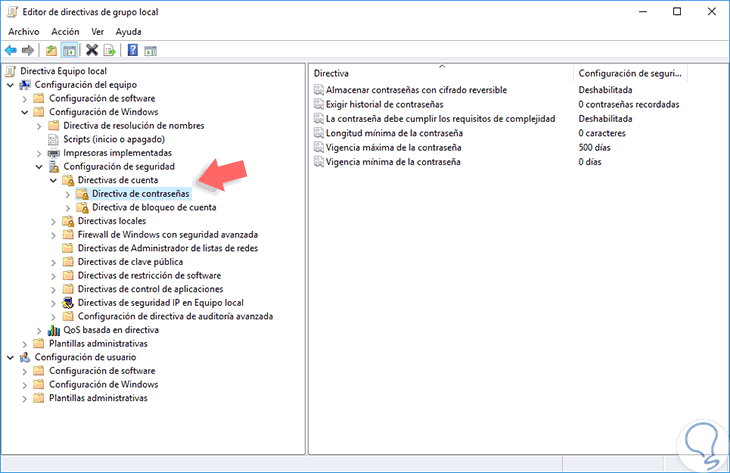730x473 pixels.
Task: Click the Exigir historial de contraseñas icon
Action: [x=318, y=104]
